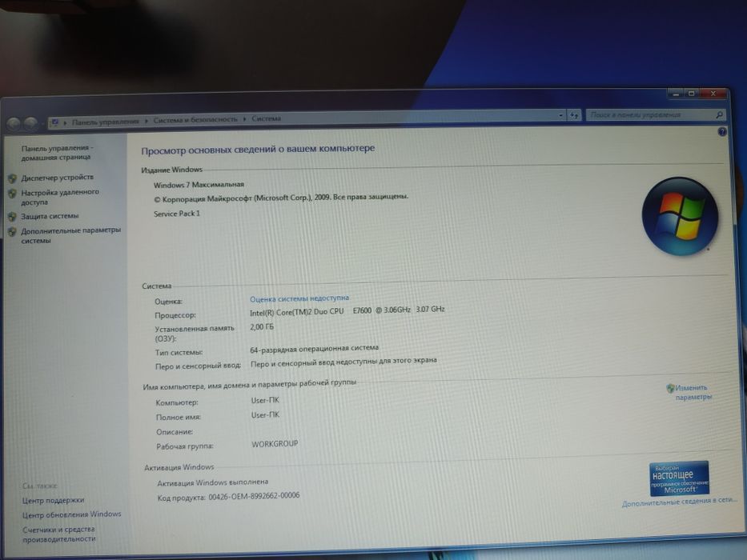
Task: Expand the arrow before Панель управления breadcrumb
Action: click(x=66, y=122)
